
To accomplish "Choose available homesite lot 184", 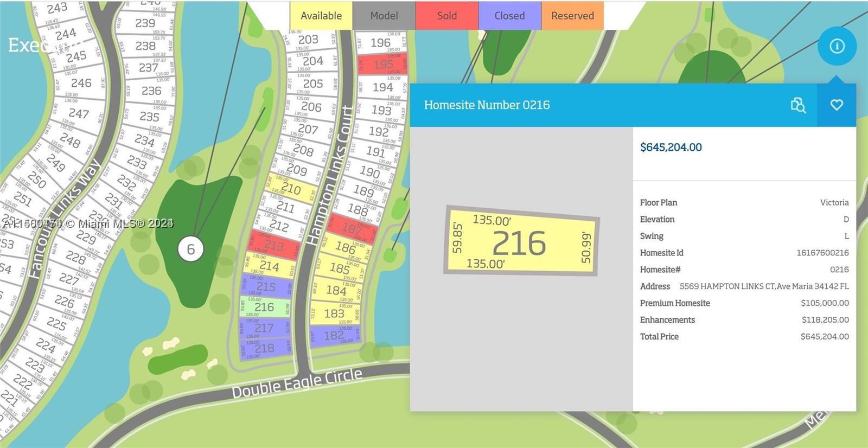I will [x=336, y=290].
